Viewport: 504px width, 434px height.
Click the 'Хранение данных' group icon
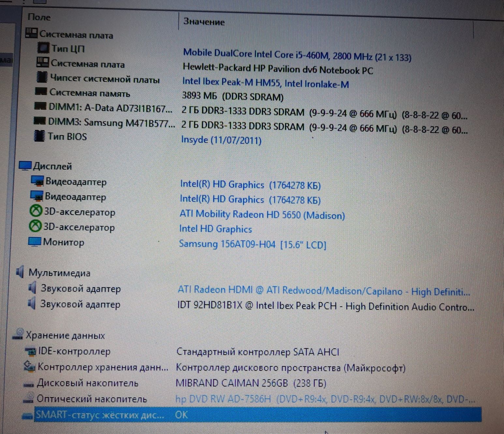click(18, 334)
